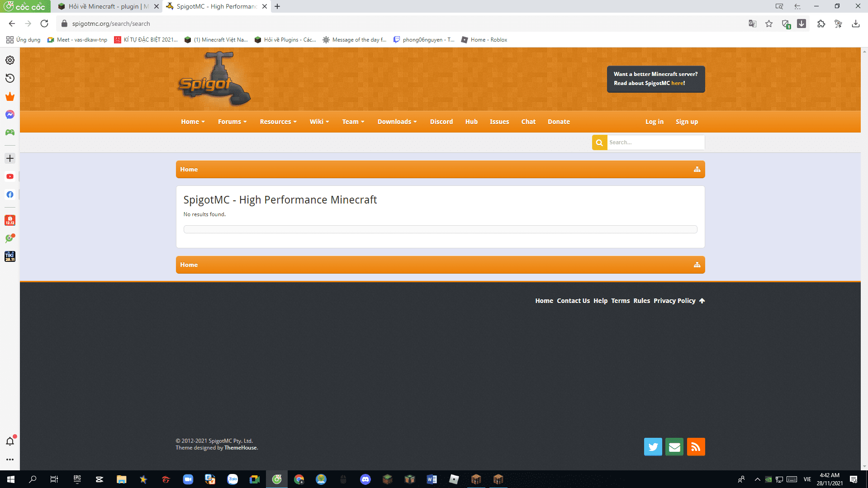Open browser downloads icon

point(855,24)
